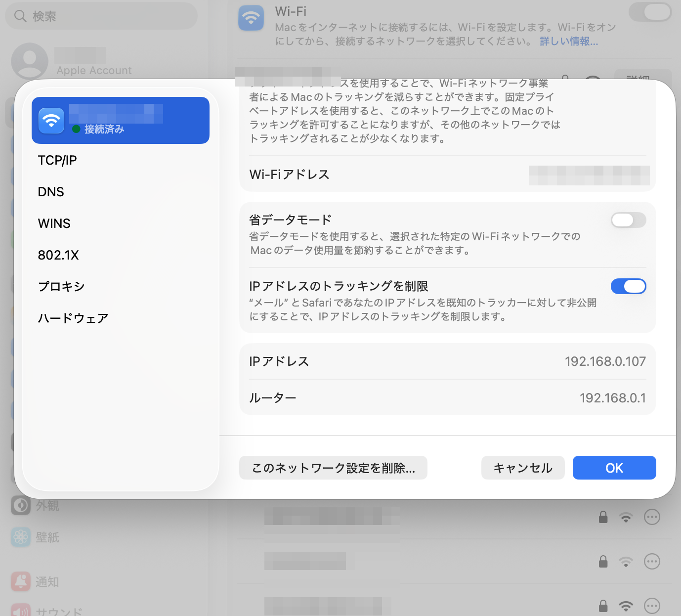Toggle the Wi-Fi switch in the background window

click(650, 12)
